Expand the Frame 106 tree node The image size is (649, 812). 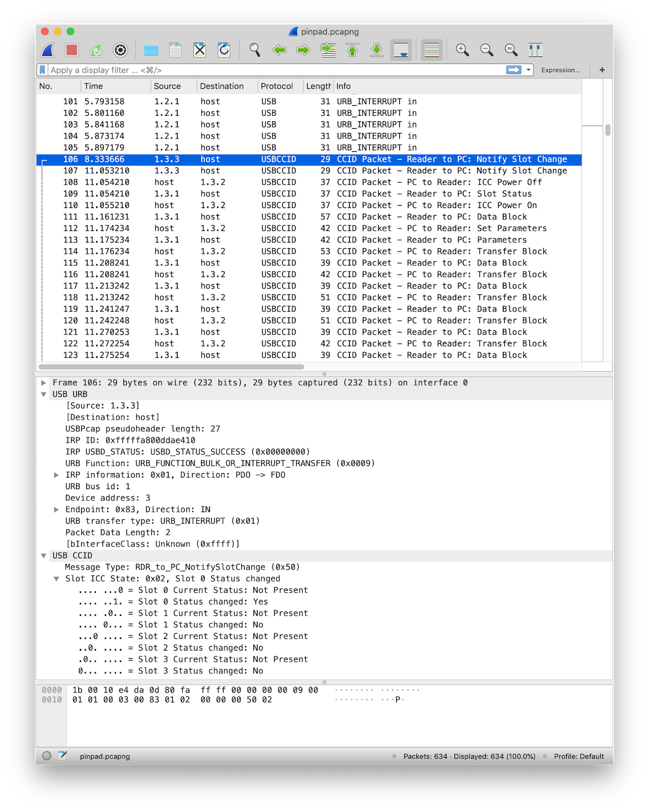pyautogui.click(x=44, y=383)
